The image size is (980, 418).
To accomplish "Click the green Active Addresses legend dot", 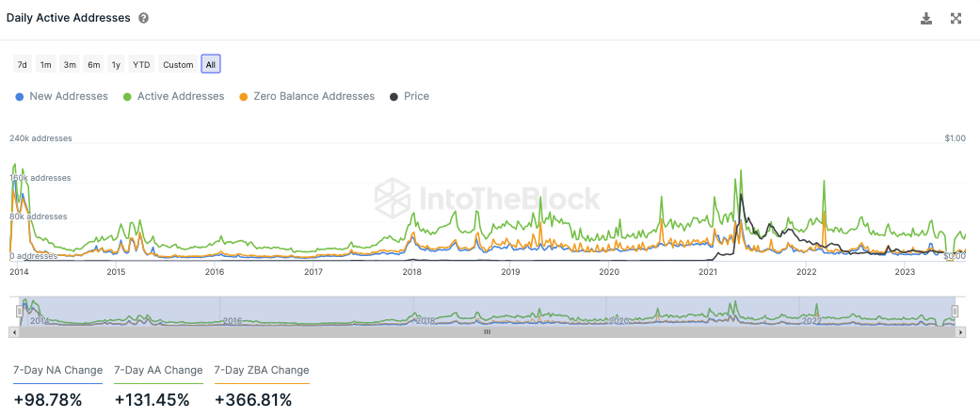I will coord(127,97).
